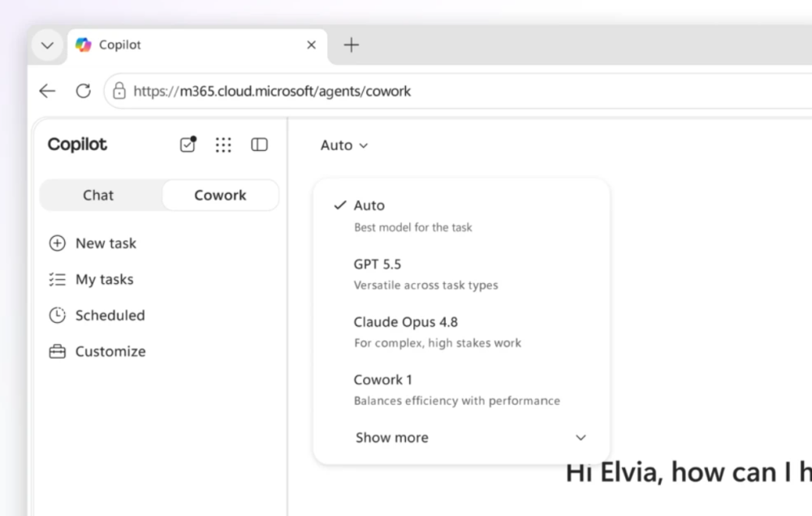Open the apps grid launcher icon
This screenshot has height=516, width=812.
[x=223, y=145]
